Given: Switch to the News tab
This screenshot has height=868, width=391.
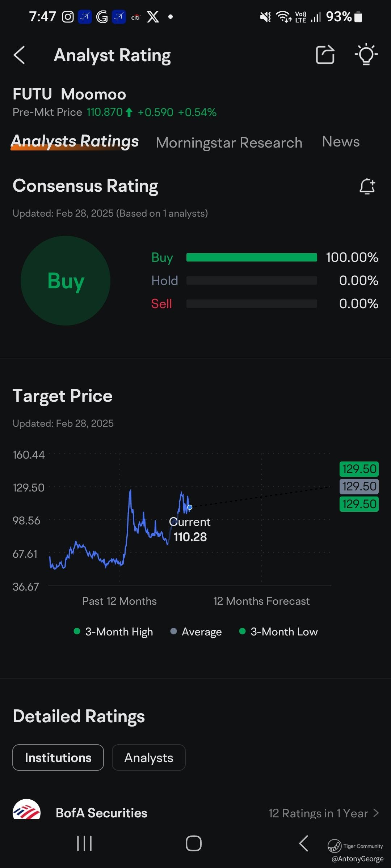Looking at the screenshot, I should [x=341, y=142].
